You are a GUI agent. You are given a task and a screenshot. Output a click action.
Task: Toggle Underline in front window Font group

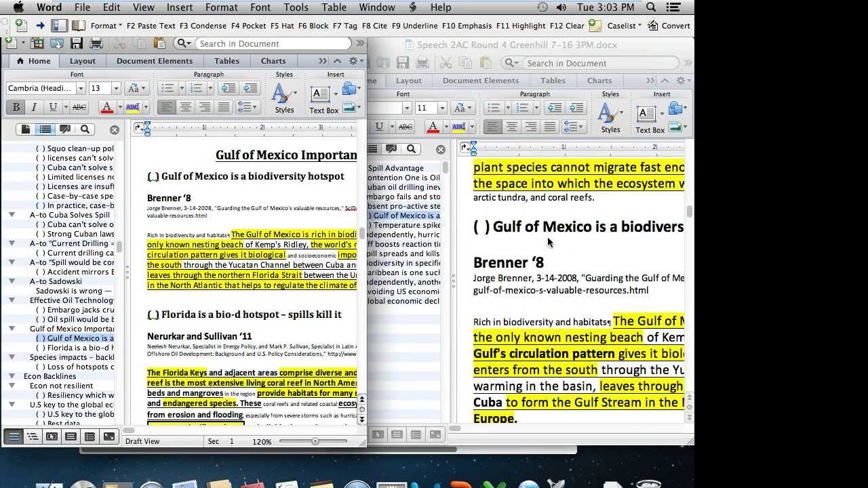(x=54, y=107)
